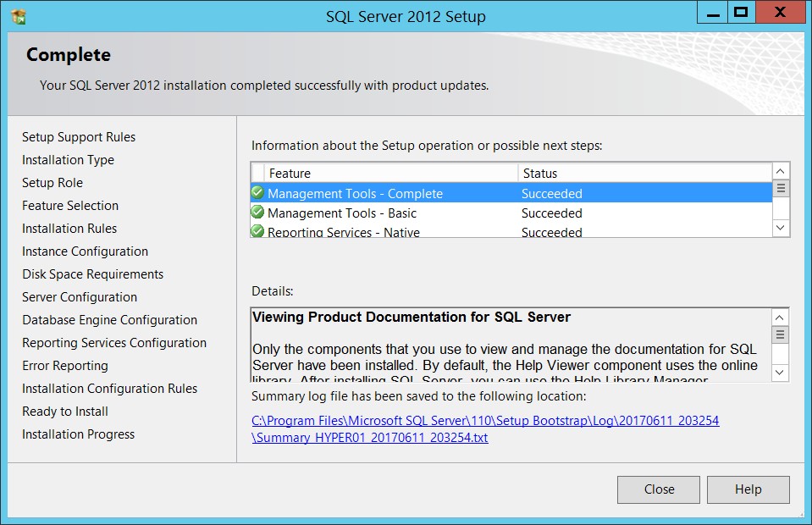This screenshot has width=812, height=525.
Task: Select the Reporting Services - Native row
Action: tap(511, 231)
